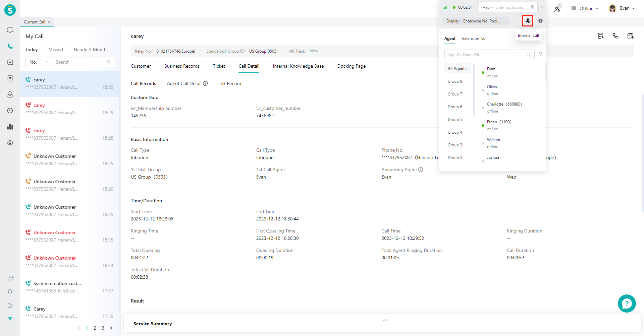644x336 pixels.
Task: Go to previous page of call list
Action: click(x=79, y=328)
